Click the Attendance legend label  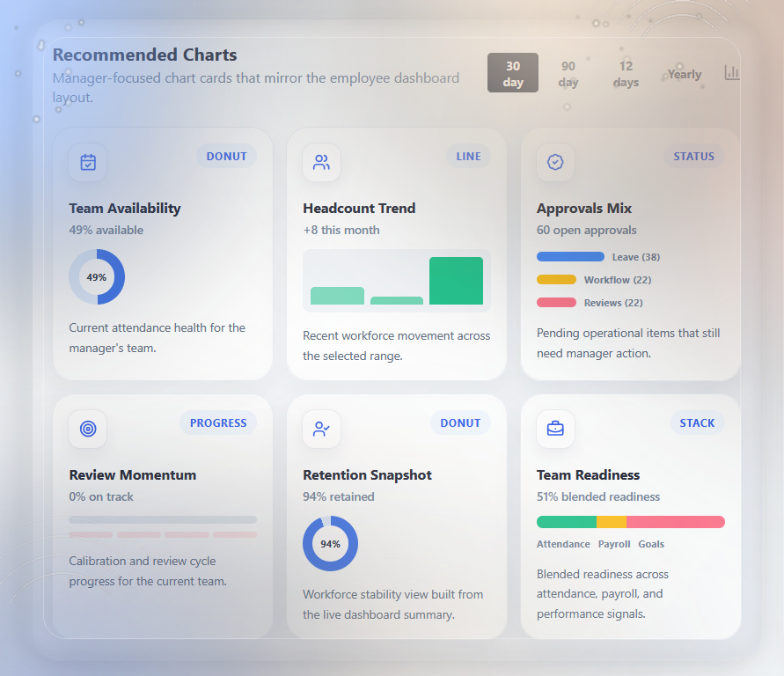[563, 544]
